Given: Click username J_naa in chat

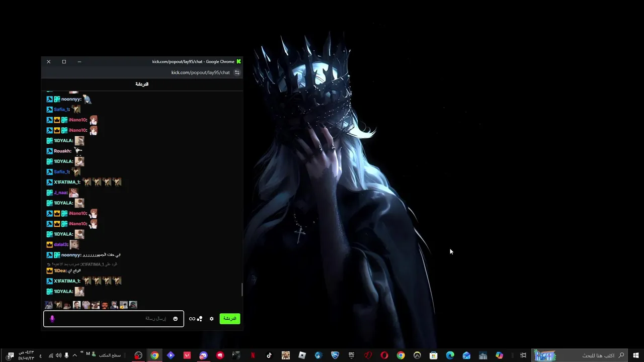Looking at the screenshot, I should point(60,193).
